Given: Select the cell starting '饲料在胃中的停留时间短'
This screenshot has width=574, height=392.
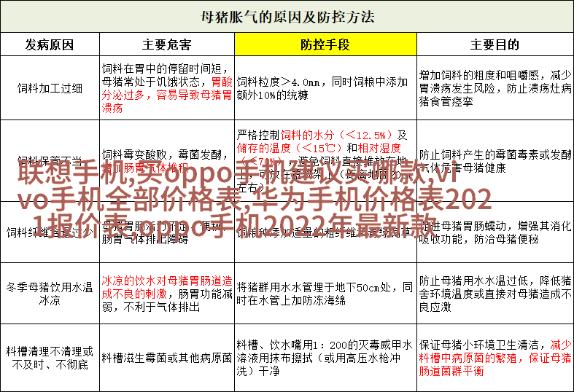Looking at the screenshot, I should (167, 88).
